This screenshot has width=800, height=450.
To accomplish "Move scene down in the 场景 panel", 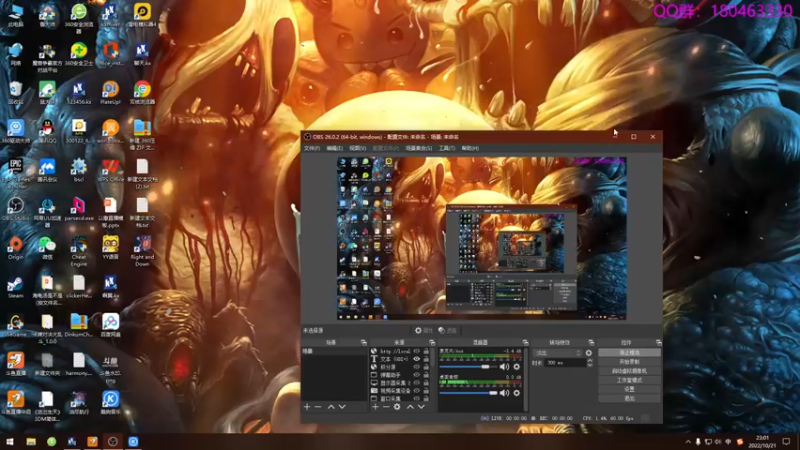I will [342, 407].
